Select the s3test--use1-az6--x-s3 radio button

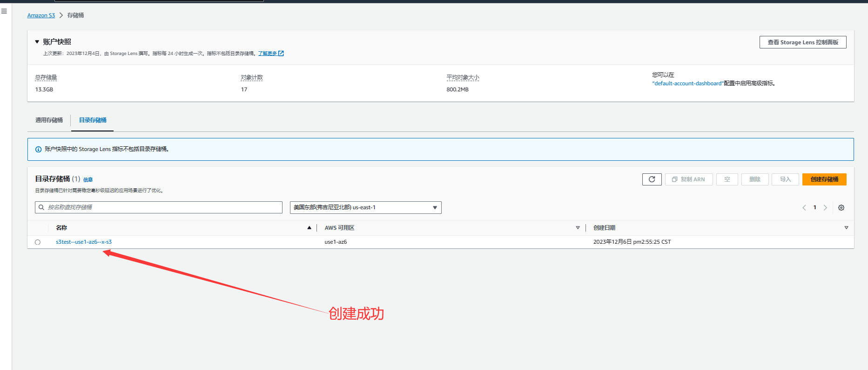[38, 242]
